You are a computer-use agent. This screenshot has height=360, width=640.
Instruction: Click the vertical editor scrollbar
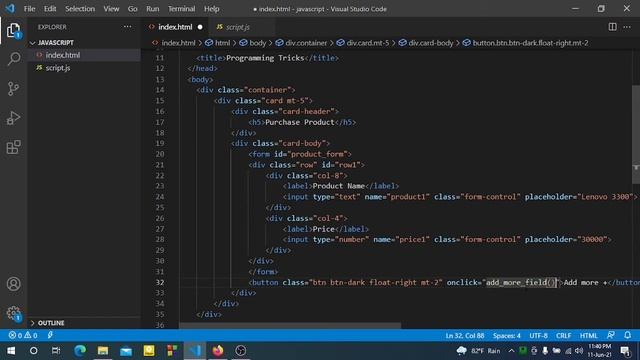636,134
